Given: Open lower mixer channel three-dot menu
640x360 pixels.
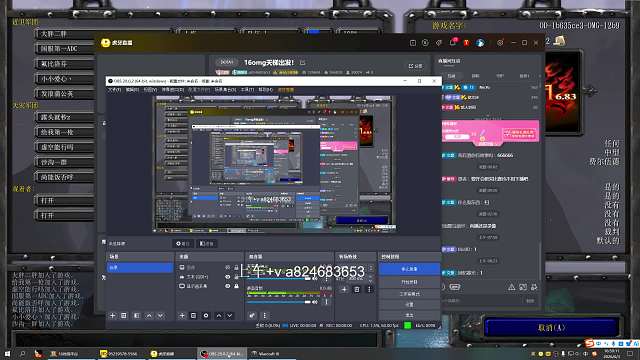Looking at the screenshot, I should [326, 302].
